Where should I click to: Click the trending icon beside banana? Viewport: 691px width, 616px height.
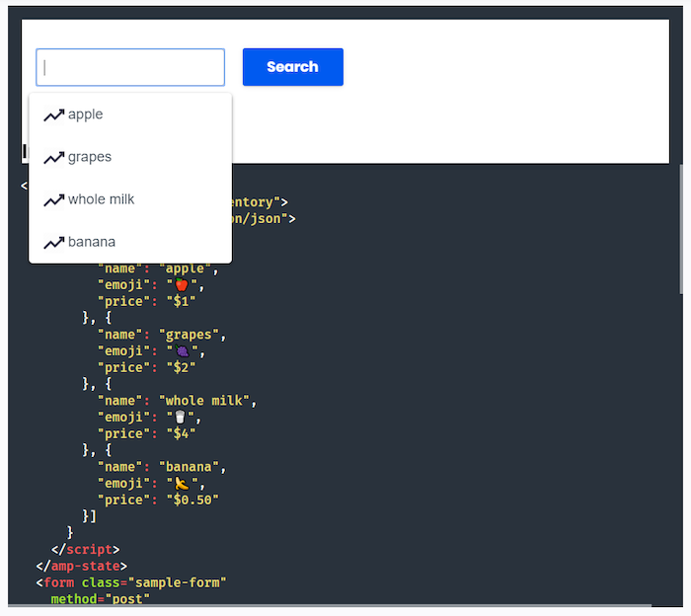[x=53, y=243]
